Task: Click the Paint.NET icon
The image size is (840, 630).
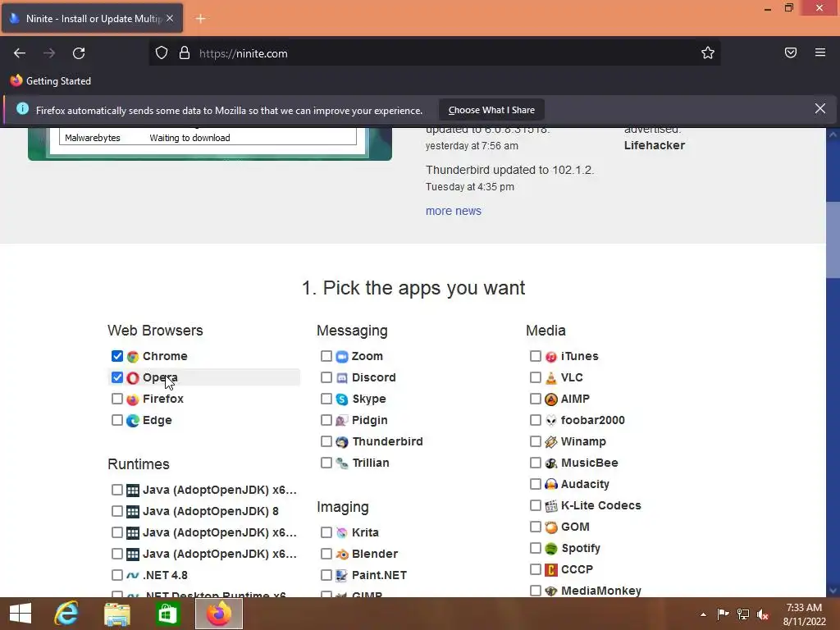Action: [x=342, y=575]
